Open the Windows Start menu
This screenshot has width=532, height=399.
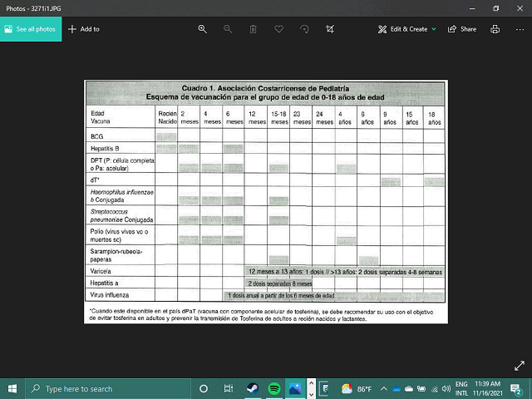tap(12, 389)
